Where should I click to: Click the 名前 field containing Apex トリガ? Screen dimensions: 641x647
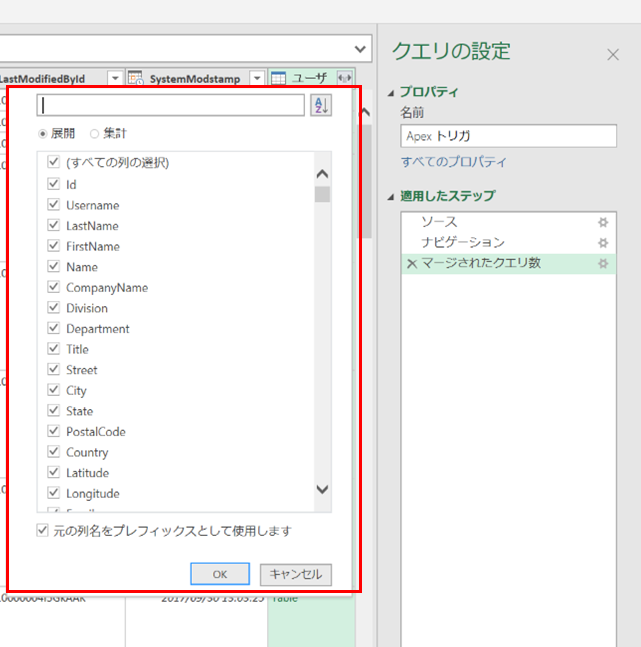pos(509,136)
